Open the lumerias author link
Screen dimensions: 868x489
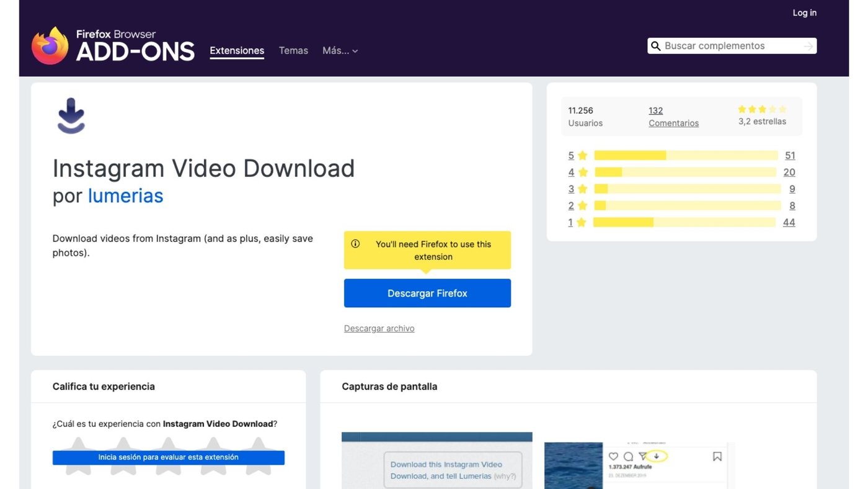coord(125,195)
